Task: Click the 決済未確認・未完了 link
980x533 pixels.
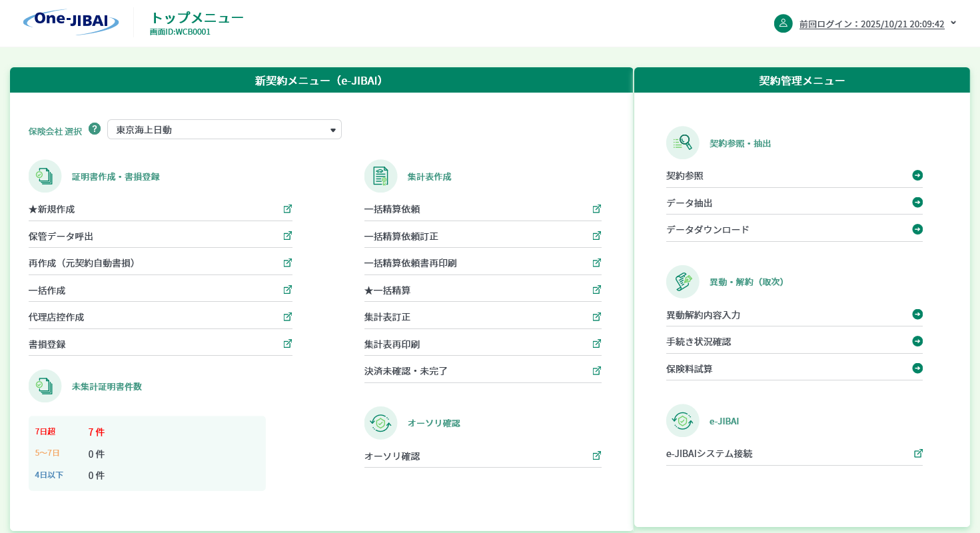Action: click(x=406, y=371)
